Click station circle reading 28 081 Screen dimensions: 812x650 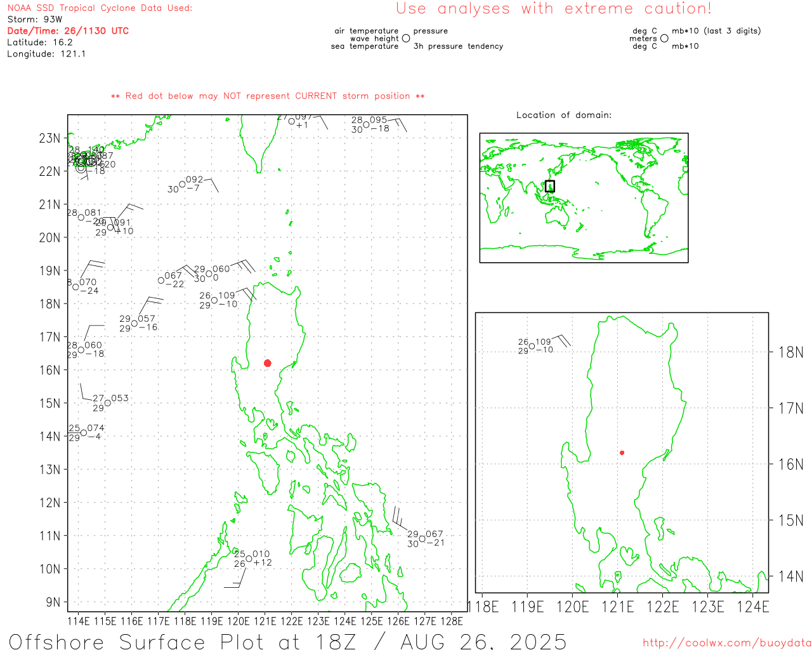coord(81,217)
